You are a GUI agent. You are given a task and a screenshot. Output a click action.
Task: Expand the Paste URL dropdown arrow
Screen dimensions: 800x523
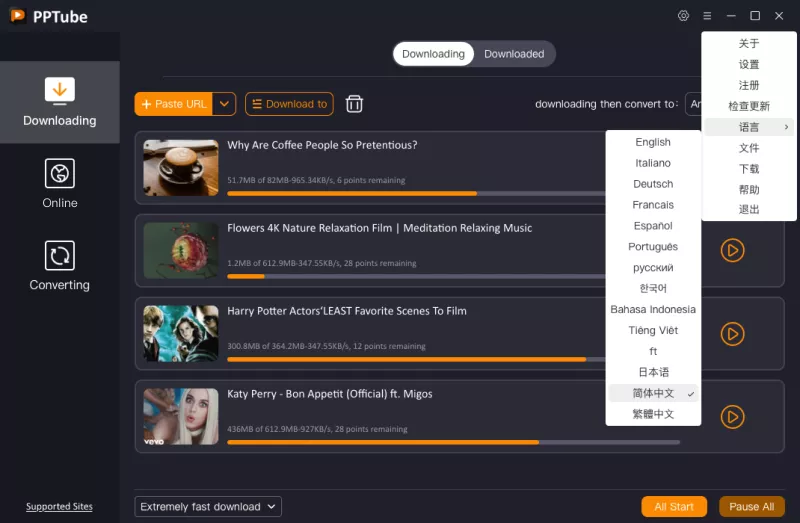click(x=225, y=104)
